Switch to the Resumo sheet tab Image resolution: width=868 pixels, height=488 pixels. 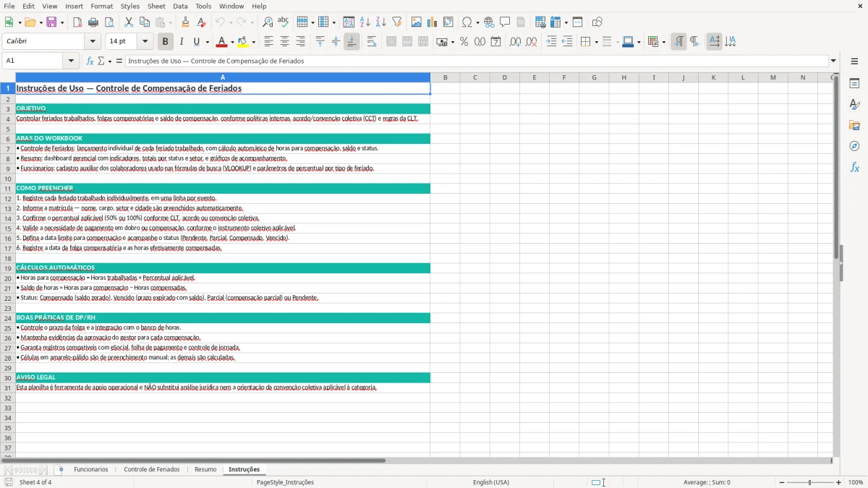(x=205, y=470)
